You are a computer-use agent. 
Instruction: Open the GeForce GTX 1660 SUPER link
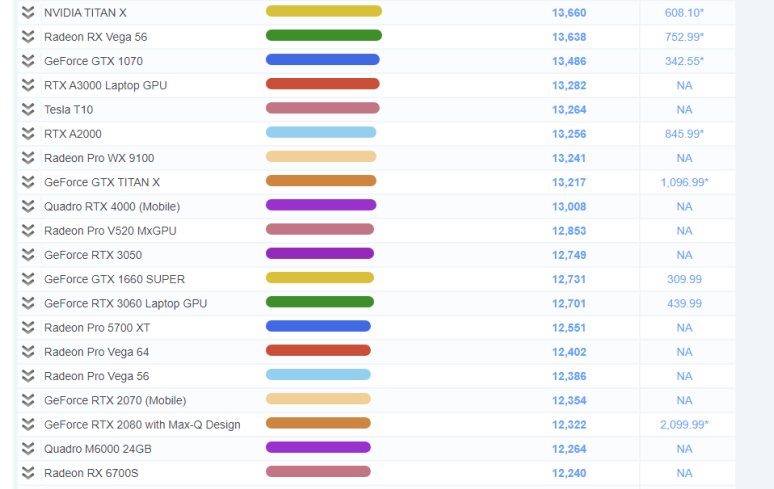pos(115,279)
